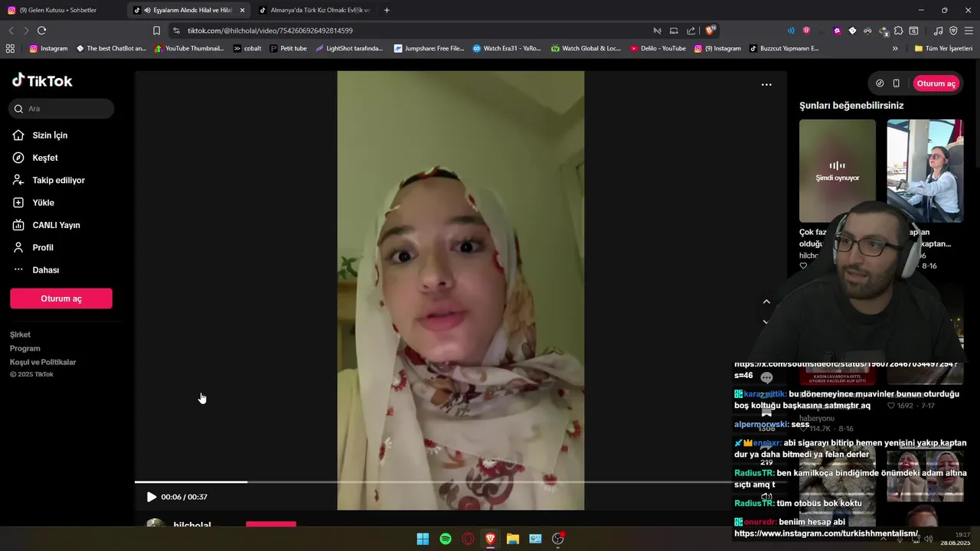Open the woman bus driver video thumbnail
This screenshot has height=551, width=980.
point(925,171)
